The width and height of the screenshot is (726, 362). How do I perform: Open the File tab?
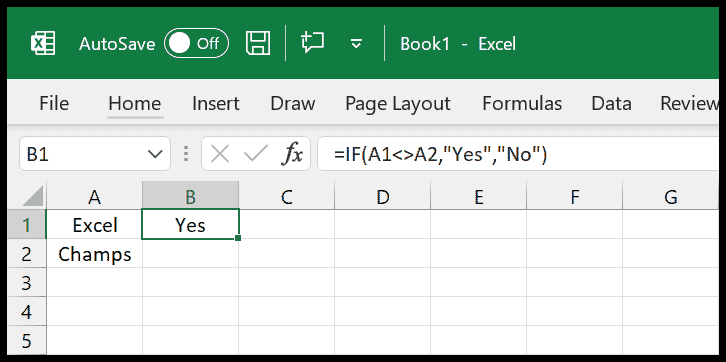click(x=54, y=103)
